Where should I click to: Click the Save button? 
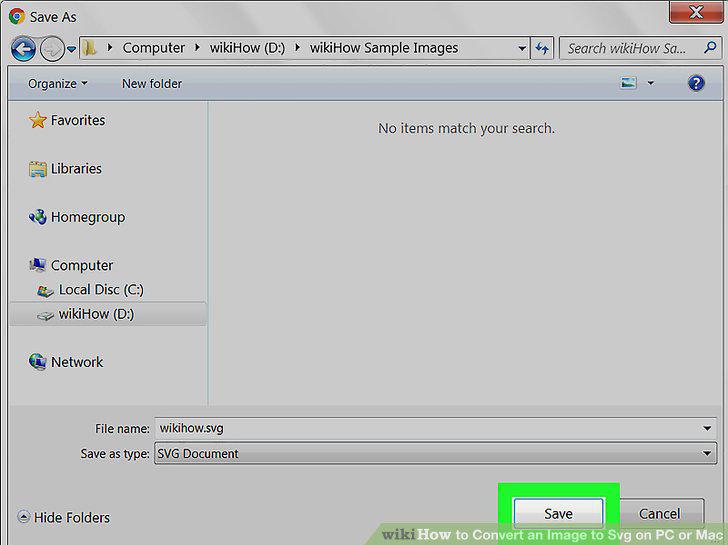pyautogui.click(x=559, y=513)
